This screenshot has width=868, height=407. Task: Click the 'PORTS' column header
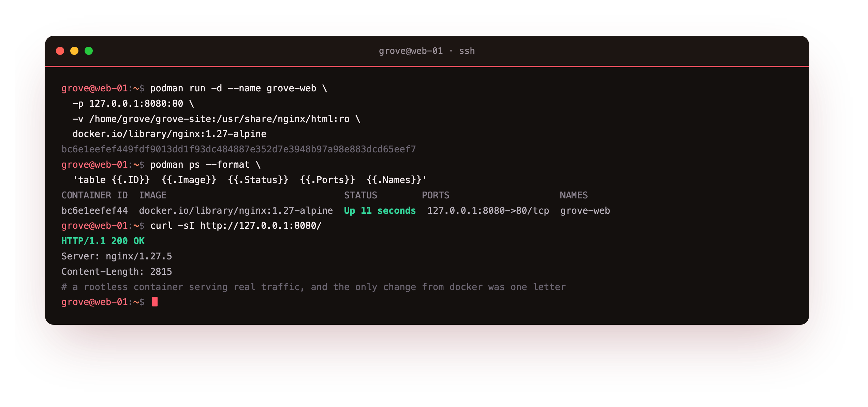tap(435, 195)
